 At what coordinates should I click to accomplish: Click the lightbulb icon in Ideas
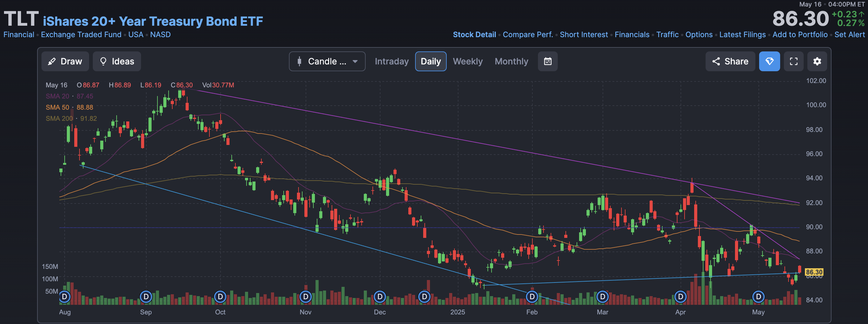[103, 61]
